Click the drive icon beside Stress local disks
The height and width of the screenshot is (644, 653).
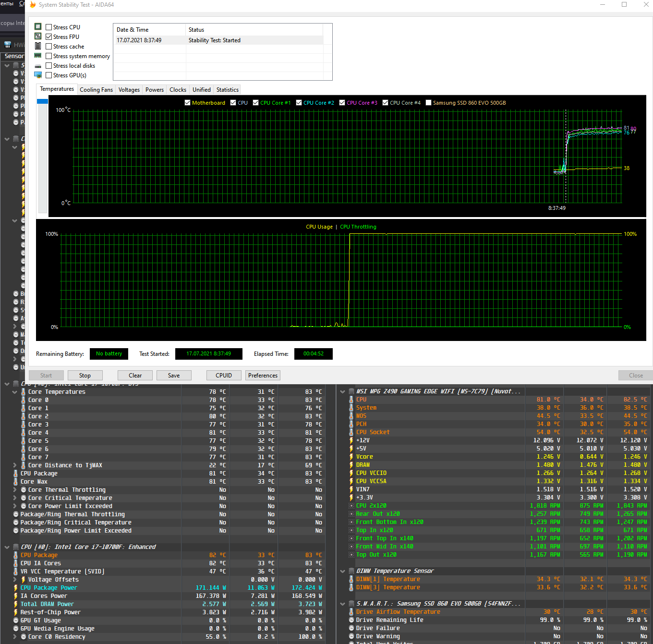(38, 66)
